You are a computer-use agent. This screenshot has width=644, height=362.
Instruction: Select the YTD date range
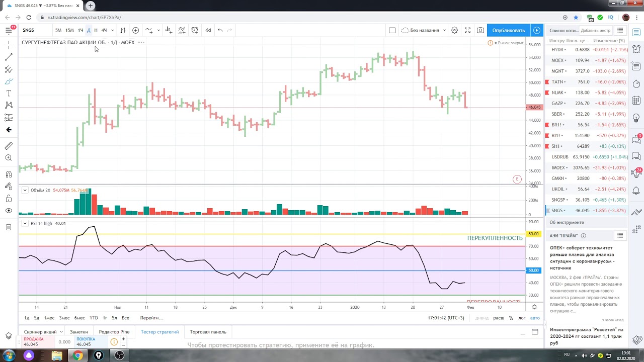click(94, 318)
